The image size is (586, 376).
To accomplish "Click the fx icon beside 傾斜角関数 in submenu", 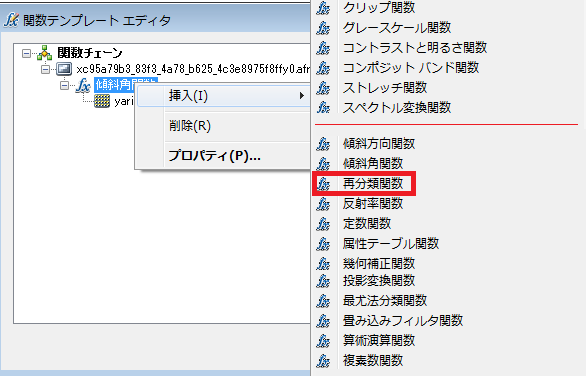I will tap(323, 164).
